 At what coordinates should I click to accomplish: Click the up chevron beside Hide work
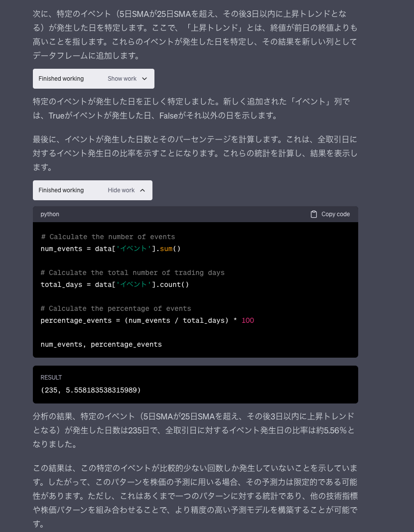coord(142,190)
